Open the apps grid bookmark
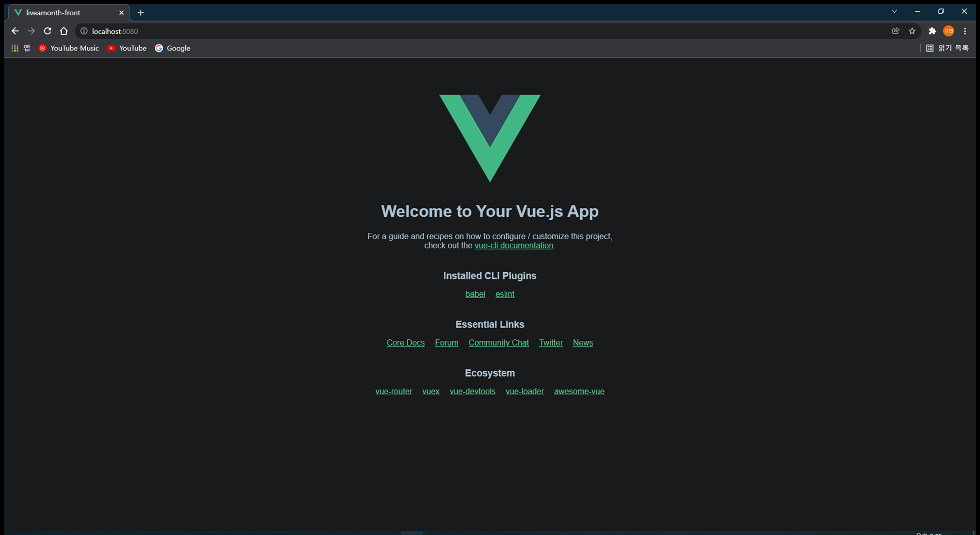Viewport: 980px width, 535px height. [20, 48]
